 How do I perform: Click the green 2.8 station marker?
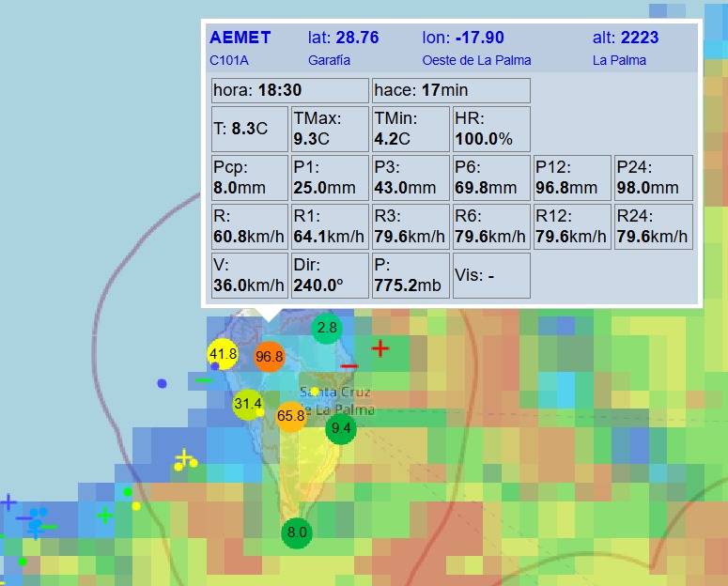click(x=327, y=329)
